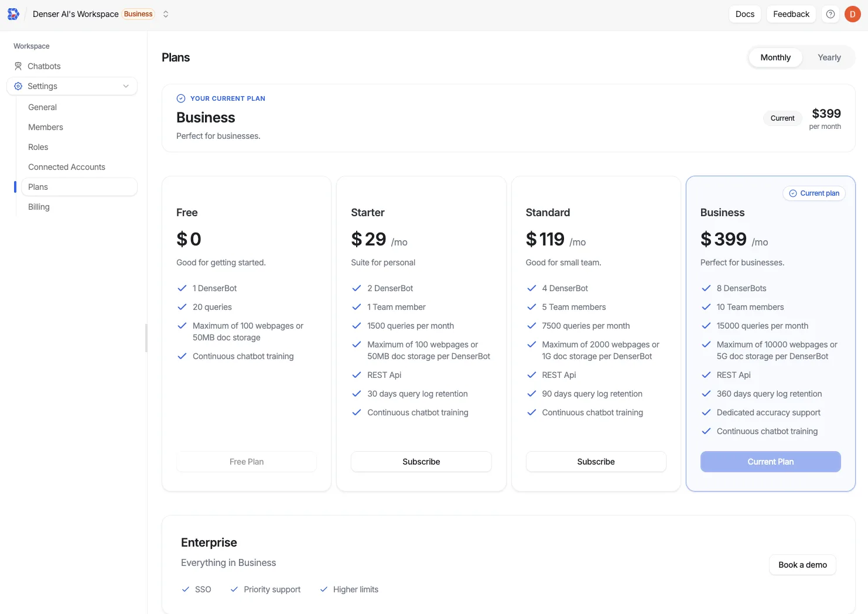The image size is (868, 614).
Task: Open Roles settings
Action: [38, 147]
